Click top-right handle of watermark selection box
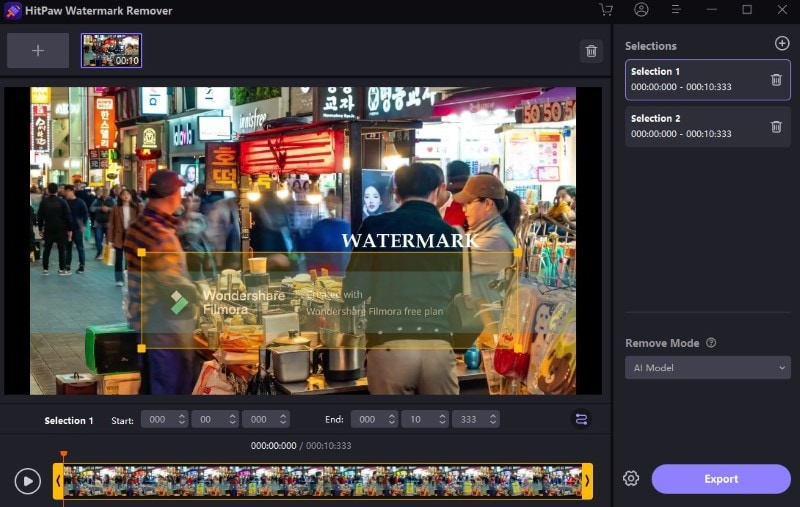The image size is (800, 507). (x=518, y=252)
